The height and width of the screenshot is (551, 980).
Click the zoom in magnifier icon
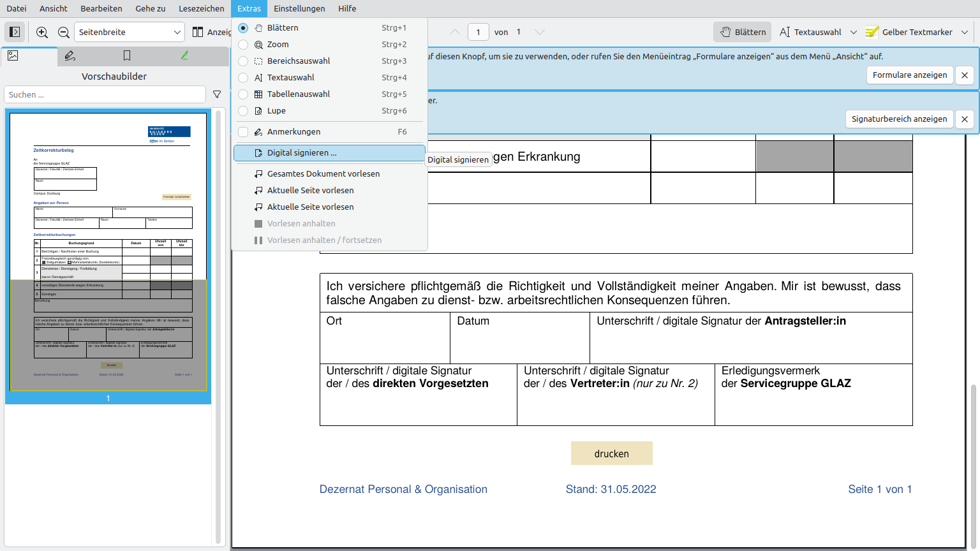point(42,32)
